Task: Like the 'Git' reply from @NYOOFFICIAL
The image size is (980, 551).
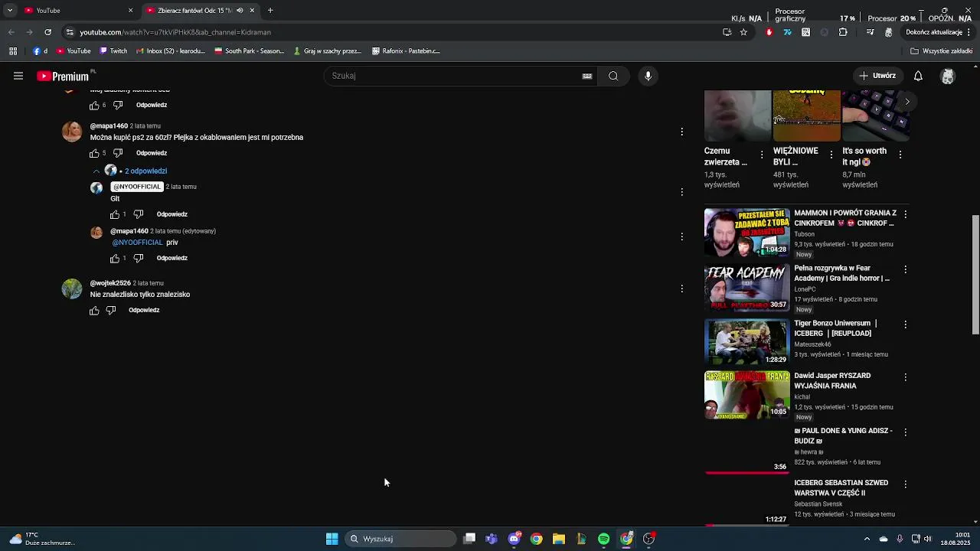Action: (x=115, y=214)
